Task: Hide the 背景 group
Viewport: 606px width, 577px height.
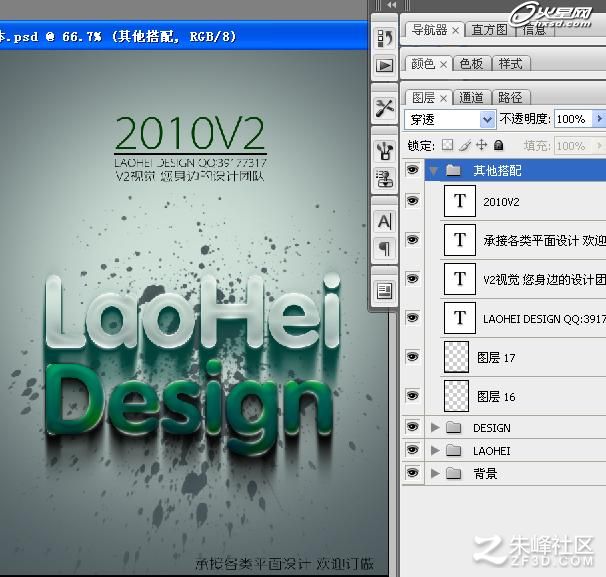Action: pos(412,472)
